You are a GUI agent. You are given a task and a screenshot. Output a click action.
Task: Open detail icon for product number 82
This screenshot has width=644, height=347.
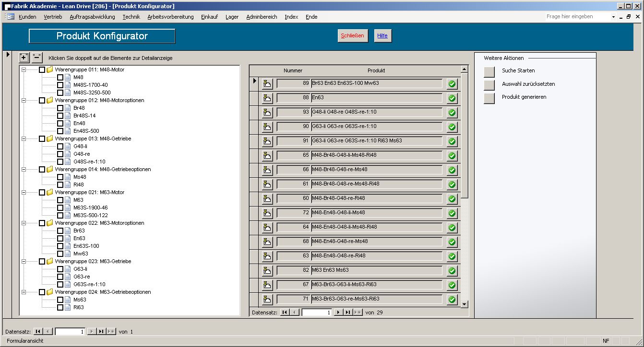(267, 271)
